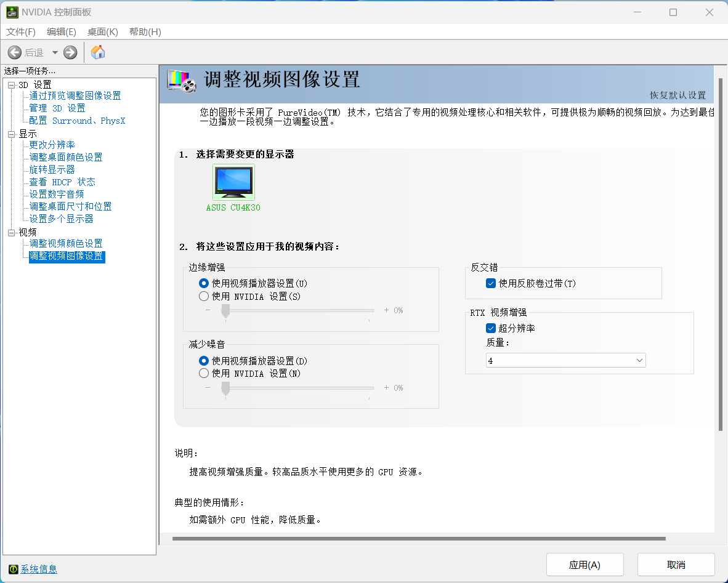Uncheck the 超分辨率 checkbox

(x=490, y=328)
